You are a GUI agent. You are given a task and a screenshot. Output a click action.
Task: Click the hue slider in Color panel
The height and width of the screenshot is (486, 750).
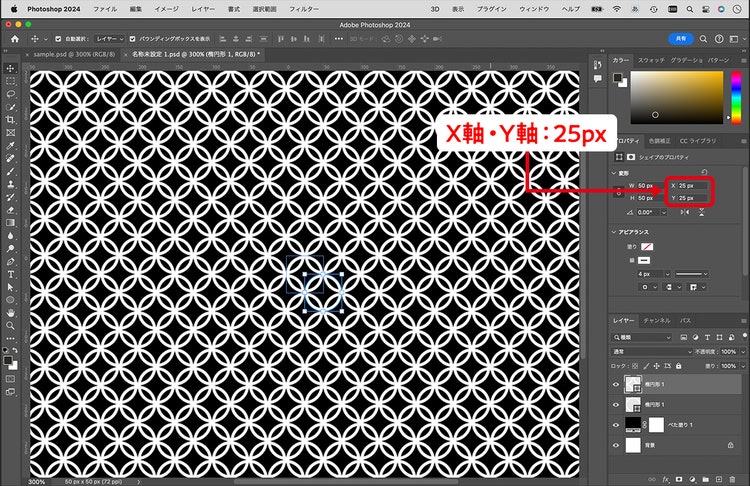pyautogui.click(x=736, y=98)
